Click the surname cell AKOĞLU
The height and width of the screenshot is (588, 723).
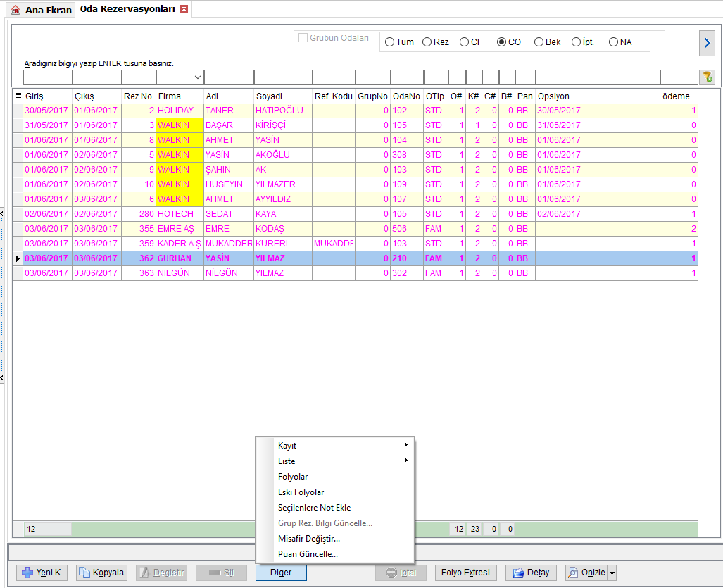pyautogui.click(x=283, y=154)
